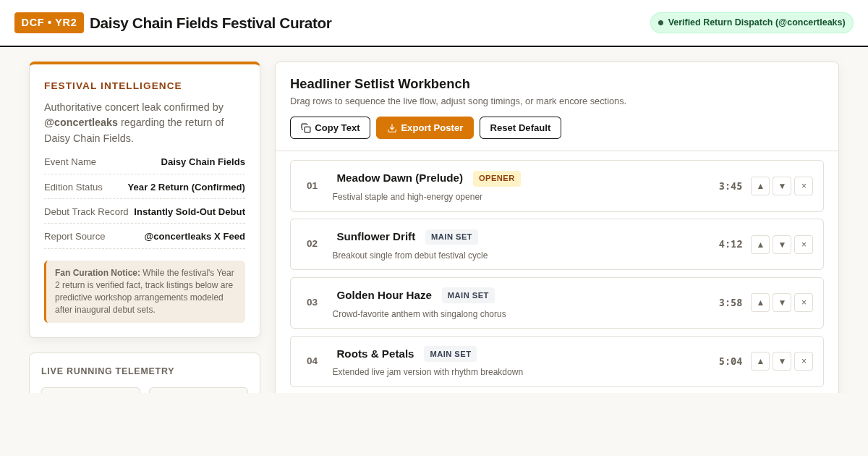Click 'Breakout single from debut festival cycle' description
The height and width of the screenshot is (456, 868).
[410, 256]
